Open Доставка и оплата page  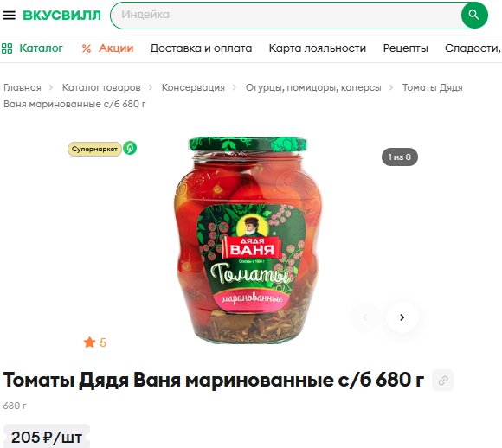tap(201, 48)
